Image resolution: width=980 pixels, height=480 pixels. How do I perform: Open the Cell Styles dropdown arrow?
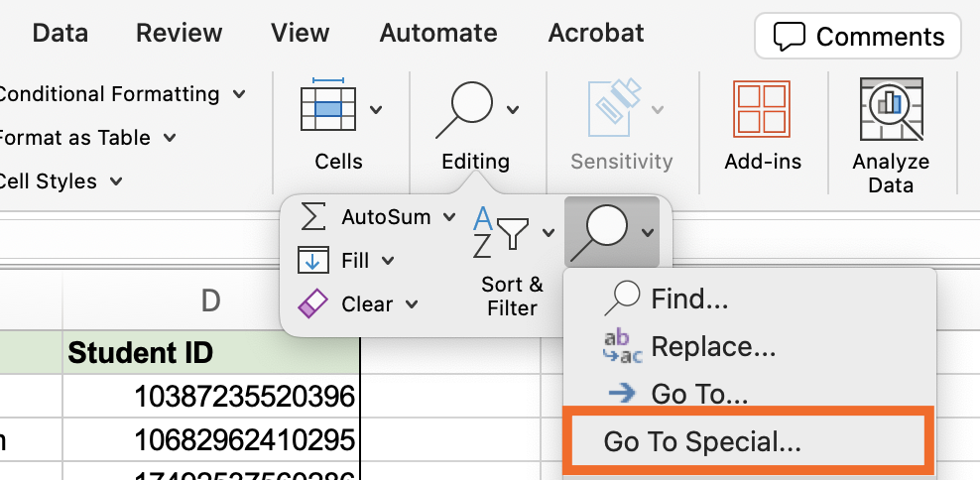pyautogui.click(x=116, y=181)
